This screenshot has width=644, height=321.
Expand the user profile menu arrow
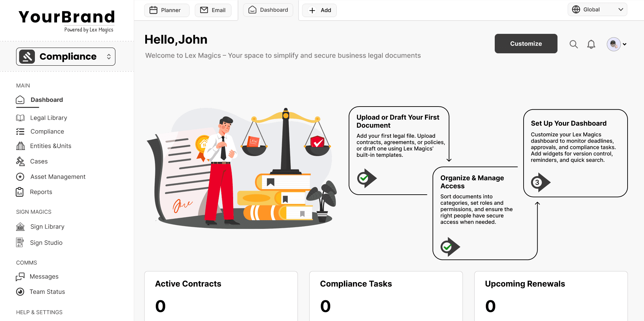tap(625, 44)
